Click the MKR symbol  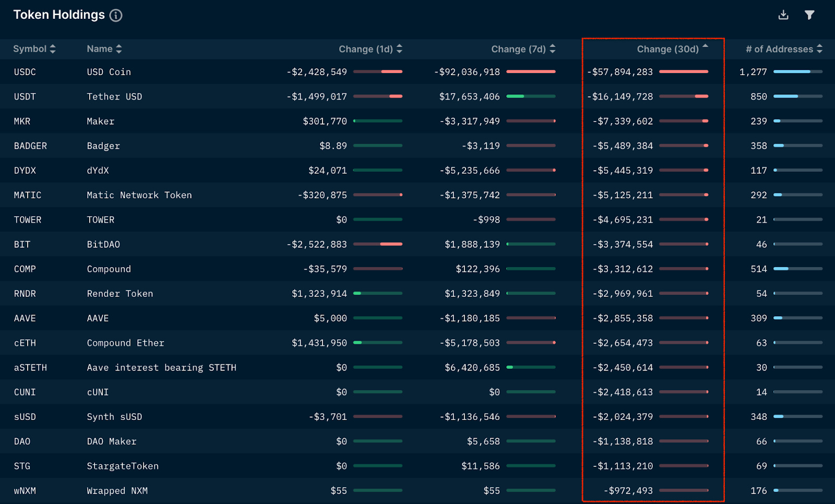(x=22, y=121)
